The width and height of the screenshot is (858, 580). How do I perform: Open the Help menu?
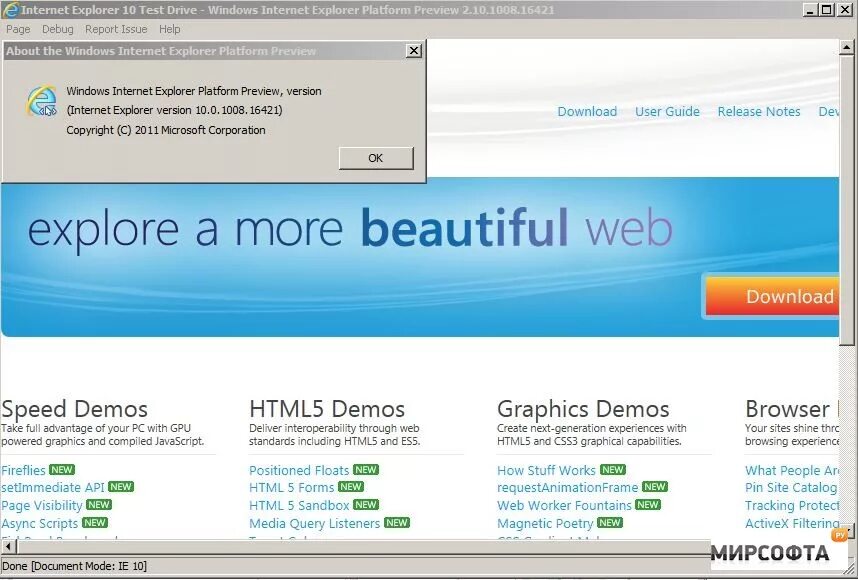(x=170, y=29)
